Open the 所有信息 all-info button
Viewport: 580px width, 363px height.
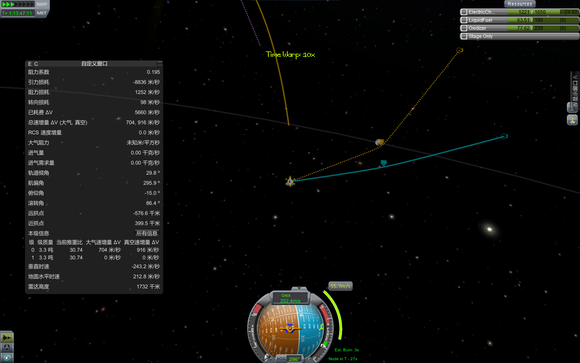click(x=147, y=233)
